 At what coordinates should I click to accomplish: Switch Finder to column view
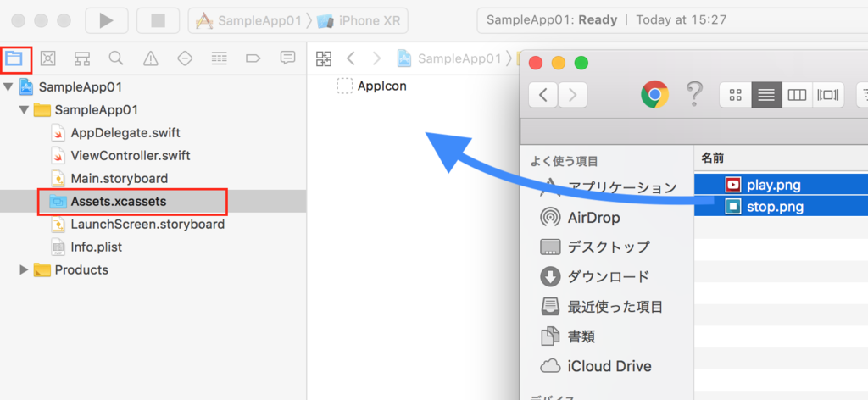797,95
